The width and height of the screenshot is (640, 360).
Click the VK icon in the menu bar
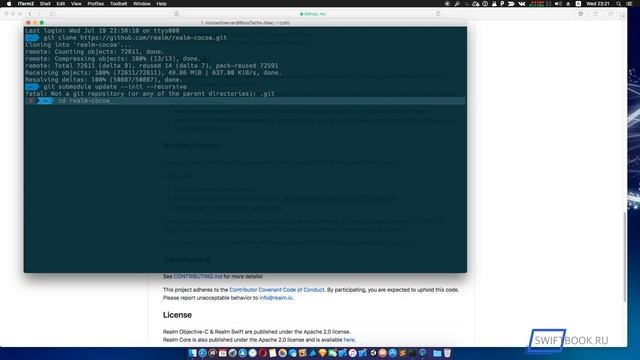(522, 4)
